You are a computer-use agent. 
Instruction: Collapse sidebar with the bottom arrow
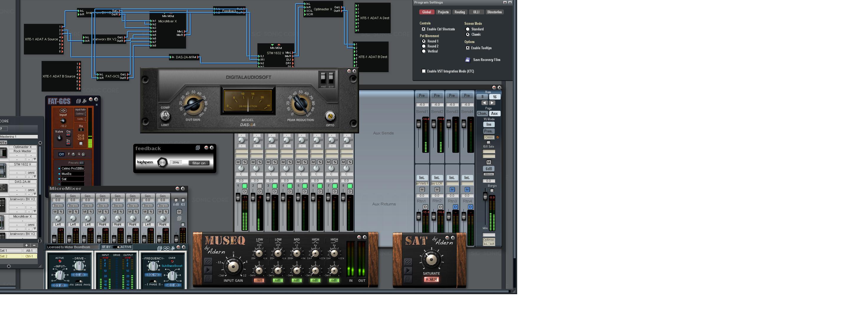[x=9, y=266]
